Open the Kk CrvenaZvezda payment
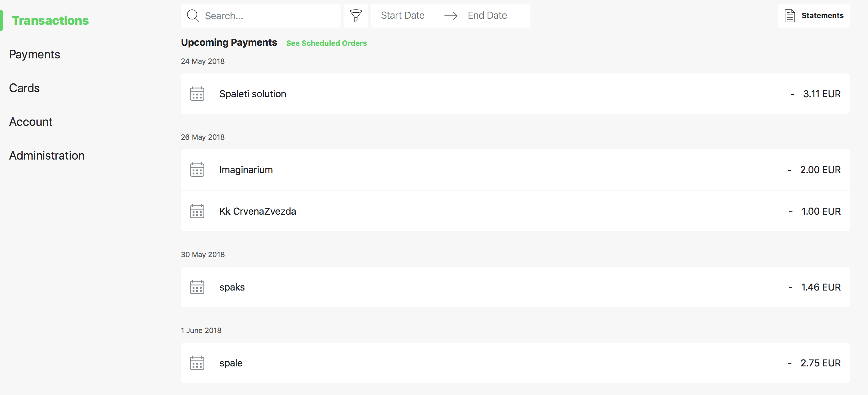 (x=515, y=211)
